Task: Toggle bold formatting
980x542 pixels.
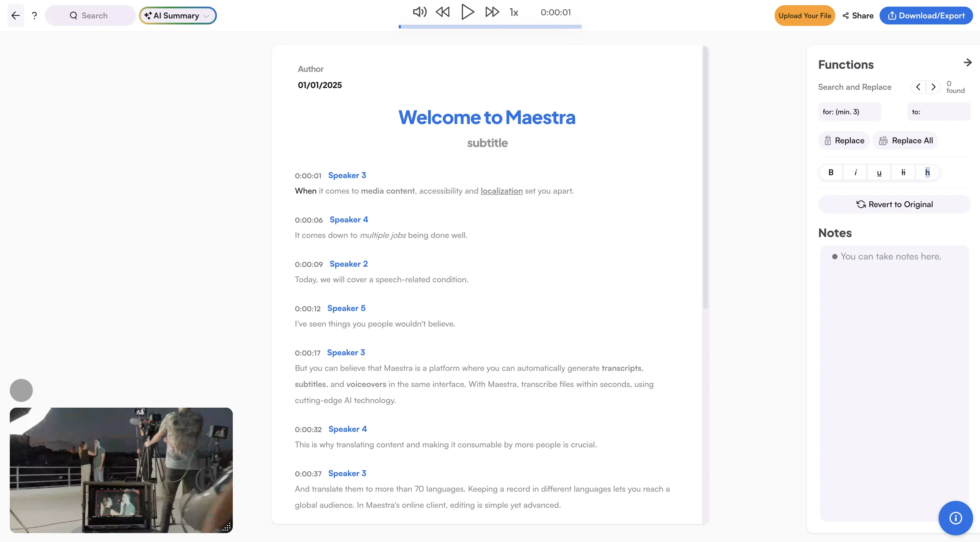Action: pyautogui.click(x=831, y=172)
